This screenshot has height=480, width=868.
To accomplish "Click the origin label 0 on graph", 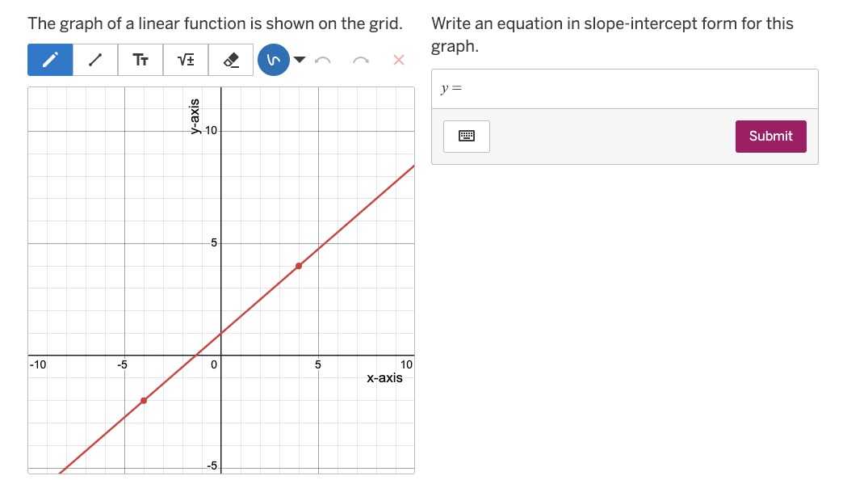I will [x=214, y=364].
